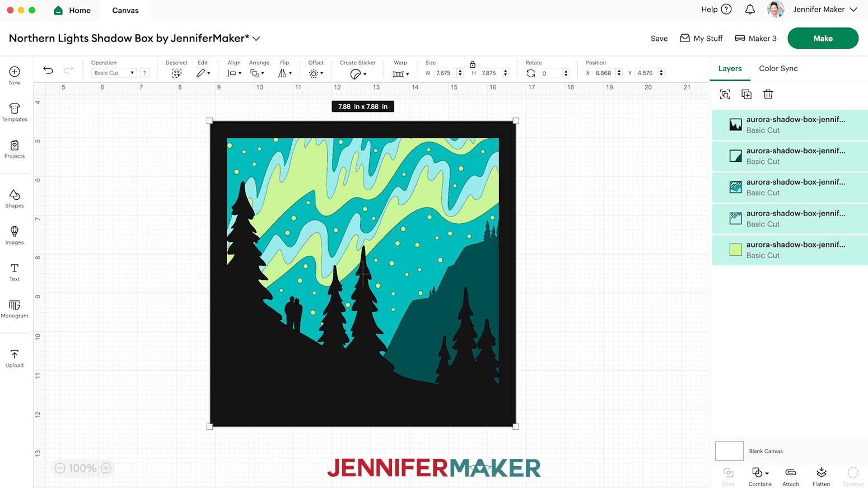Select the dark teal mountain layer thumbnail
The image size is (868, 488).
point(736,156)
